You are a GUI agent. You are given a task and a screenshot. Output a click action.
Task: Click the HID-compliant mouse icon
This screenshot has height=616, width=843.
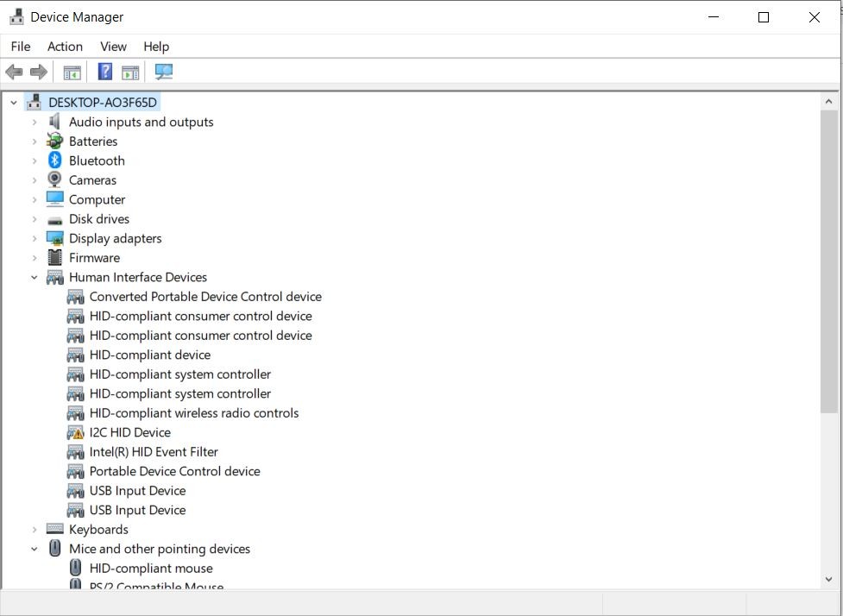pos(75,568)
